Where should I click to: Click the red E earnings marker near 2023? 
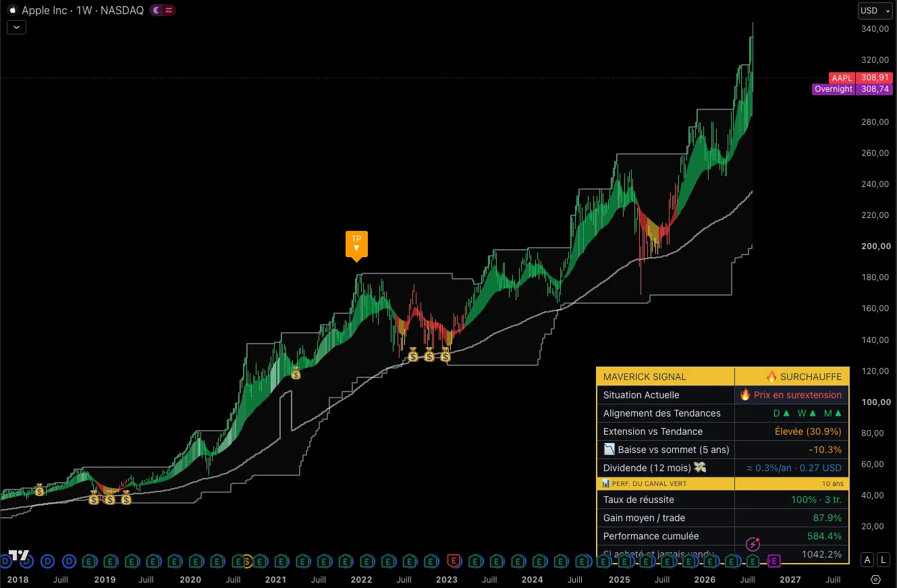click(454, 560)
